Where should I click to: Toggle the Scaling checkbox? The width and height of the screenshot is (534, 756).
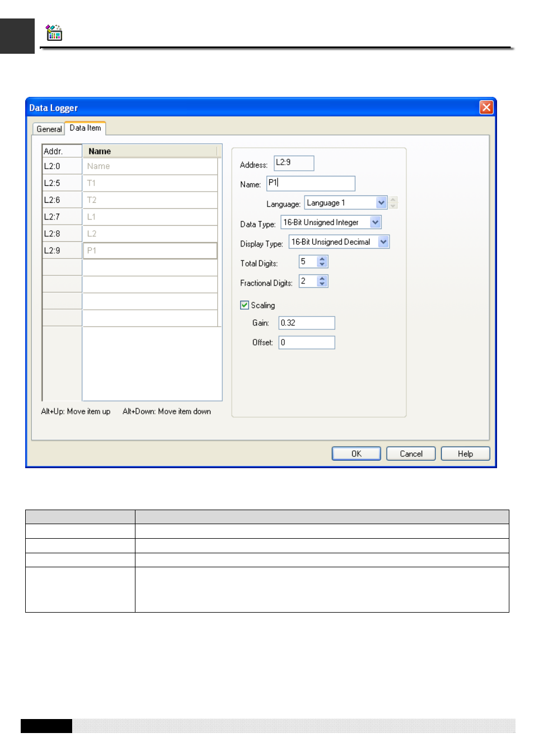coord(245,305)
